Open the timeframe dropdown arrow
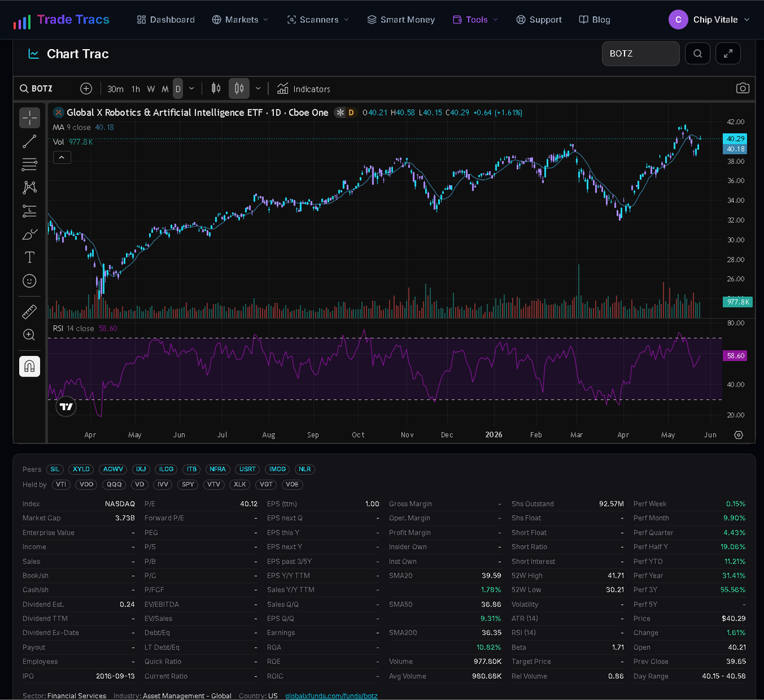The width and height of the screenshot is (764, 700). pyautogui.click(x=192, y=89)
